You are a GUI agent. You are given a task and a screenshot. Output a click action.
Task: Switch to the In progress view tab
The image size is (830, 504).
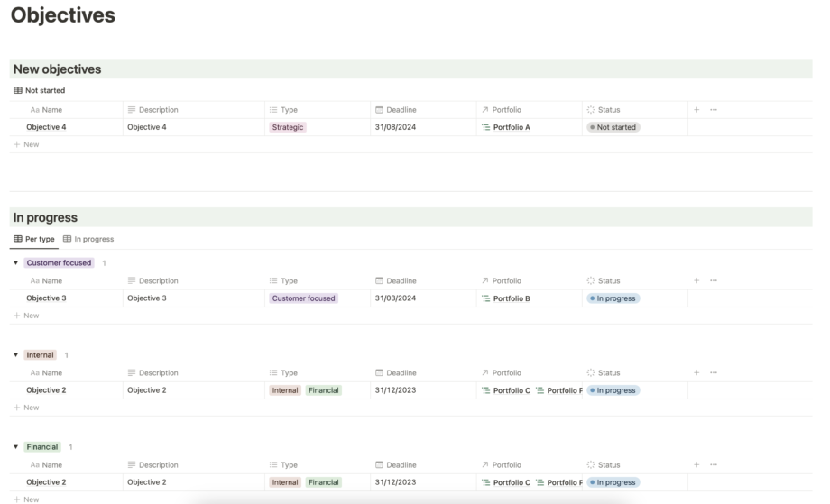coord(88,239)
